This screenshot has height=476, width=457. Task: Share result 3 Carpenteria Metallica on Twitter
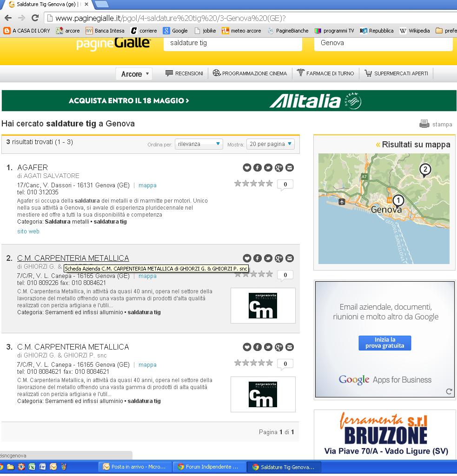268,347
